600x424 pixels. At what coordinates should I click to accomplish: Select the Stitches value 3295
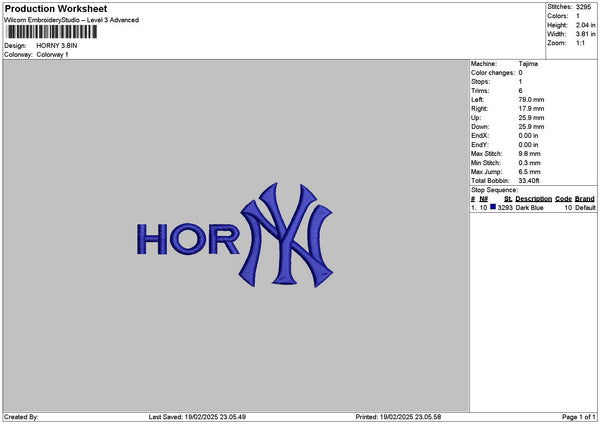(583, 7)
